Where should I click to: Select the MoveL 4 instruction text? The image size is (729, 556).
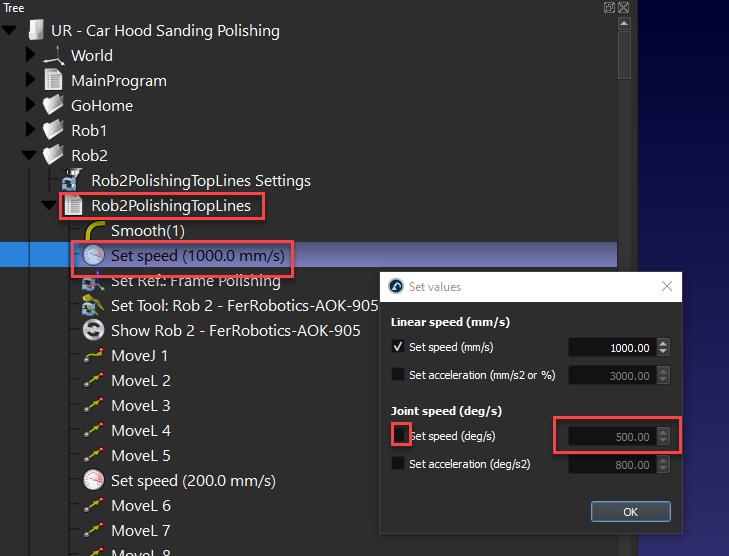(141, 430)
